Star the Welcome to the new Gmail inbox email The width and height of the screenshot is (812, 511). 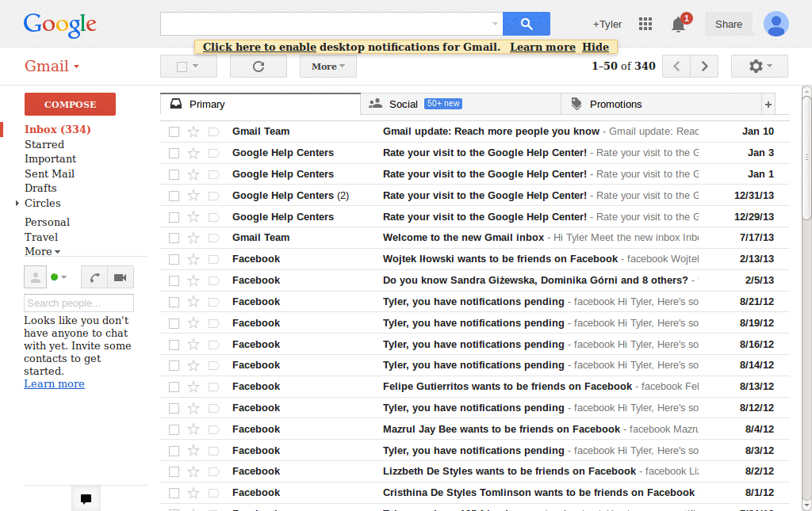tap(193, 238)
